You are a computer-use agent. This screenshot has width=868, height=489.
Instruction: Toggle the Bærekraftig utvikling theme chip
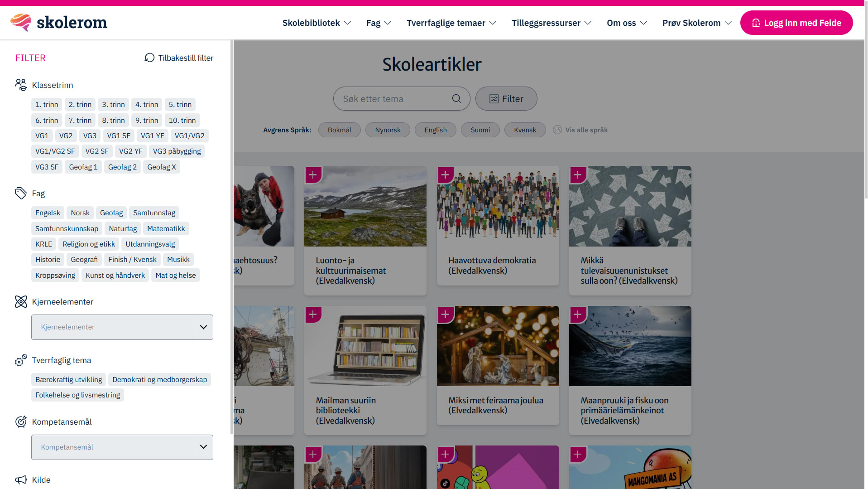tap(69, 379)
